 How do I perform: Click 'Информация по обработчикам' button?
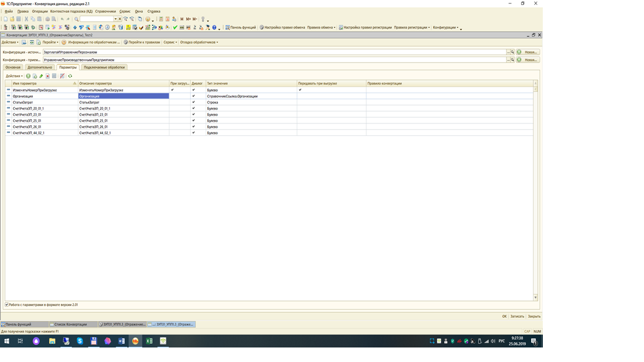[x=91, y=42]
